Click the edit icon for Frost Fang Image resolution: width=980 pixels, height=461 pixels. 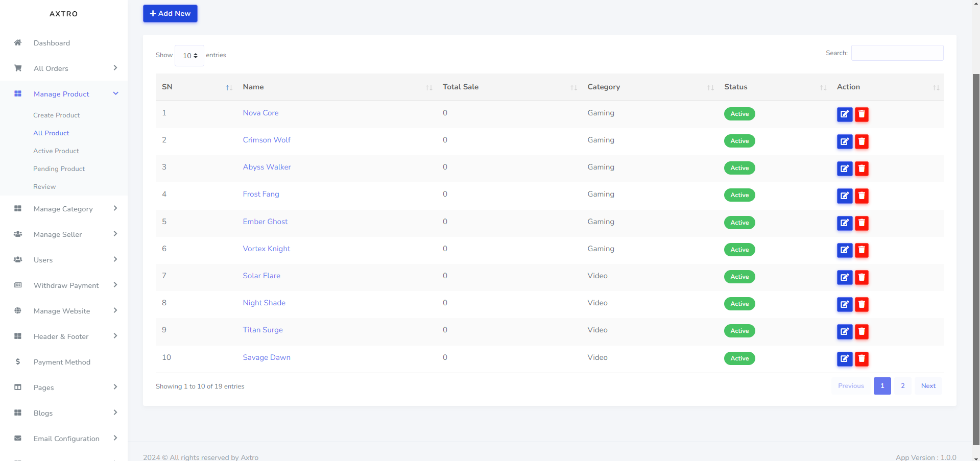[844, 196]
